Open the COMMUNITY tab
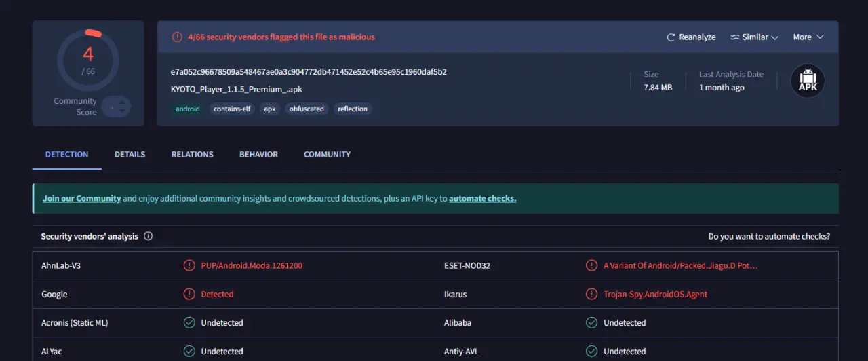868x361 pixels. click(x=328, y=155)
